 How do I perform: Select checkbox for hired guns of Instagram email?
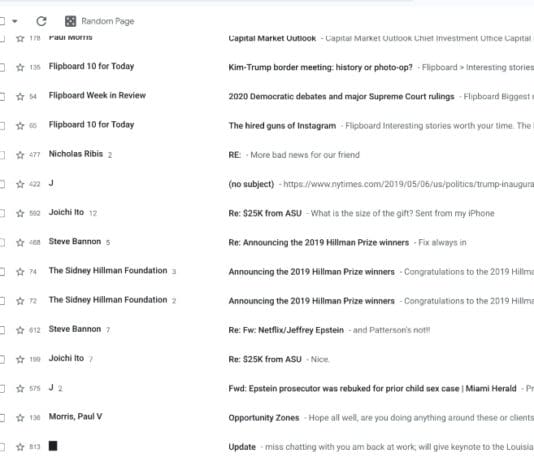point(2,126)
